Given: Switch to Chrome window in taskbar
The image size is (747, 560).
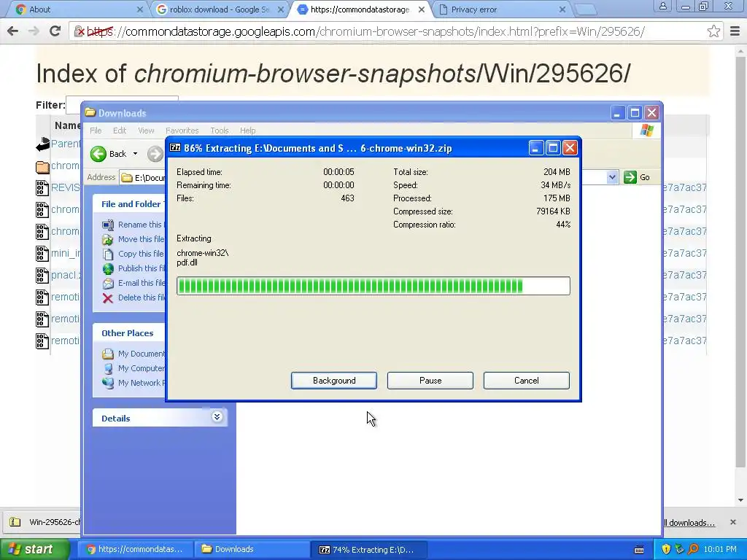Looking at the screenshot, I should tap(134, 550).
